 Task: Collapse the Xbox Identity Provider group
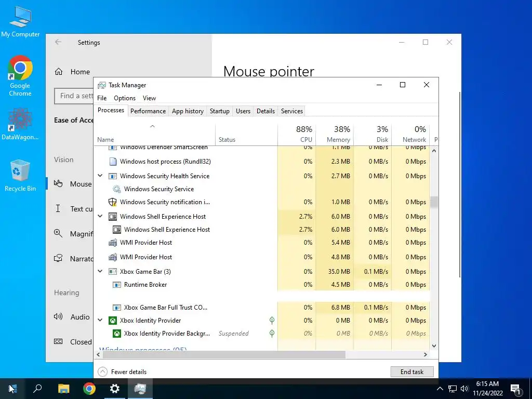100,320
